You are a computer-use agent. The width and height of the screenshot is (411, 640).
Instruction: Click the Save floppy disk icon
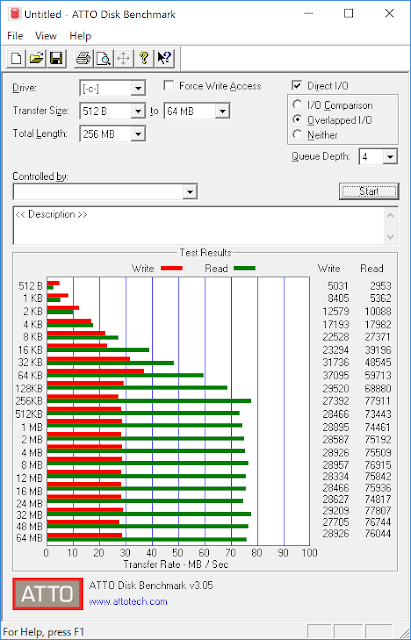56,58
